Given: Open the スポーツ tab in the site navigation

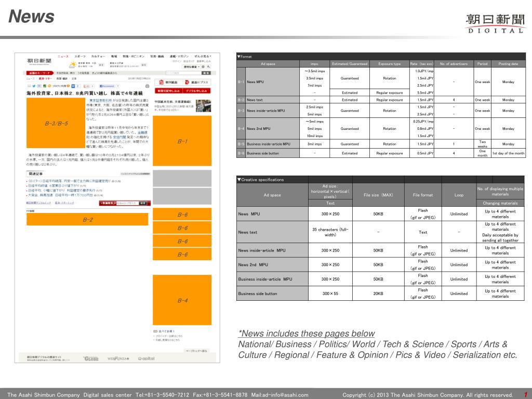Looking at the screenshot, I should [x=80, y=56].
